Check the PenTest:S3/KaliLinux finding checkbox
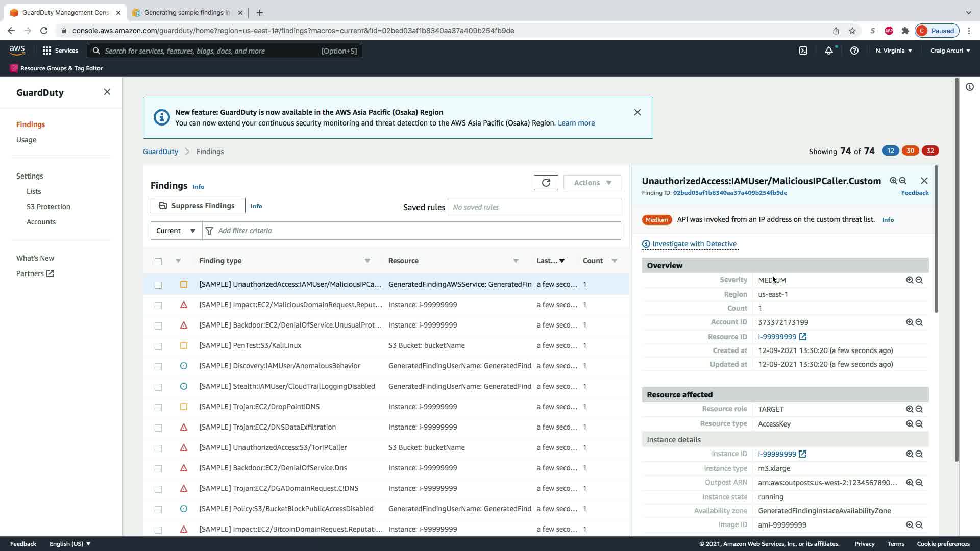The image size is (980, 551). click(158, 346)
